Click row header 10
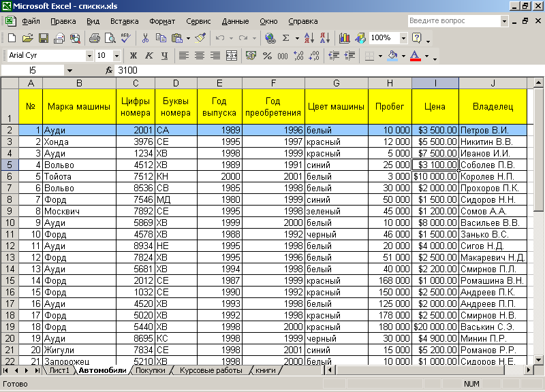 pyautogui.click(x=10, y=223)
